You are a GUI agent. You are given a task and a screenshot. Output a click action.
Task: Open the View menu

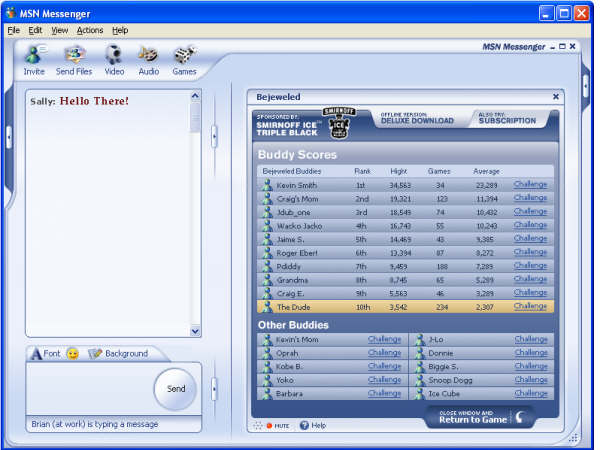[60, 30]
